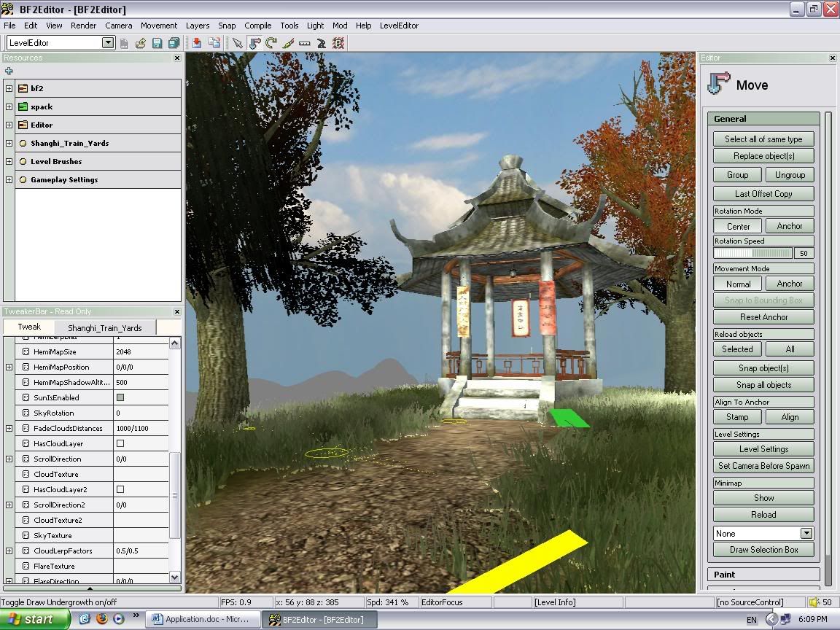Click the HemiMapShadowAltitude value 500
The image size is (840, 630).
(141, 383)
